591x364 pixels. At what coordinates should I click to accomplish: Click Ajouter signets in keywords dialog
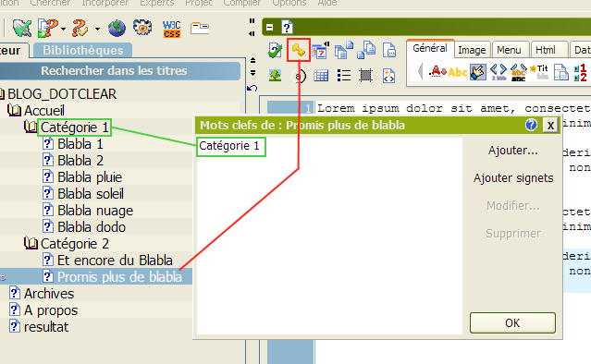(513, 178)
